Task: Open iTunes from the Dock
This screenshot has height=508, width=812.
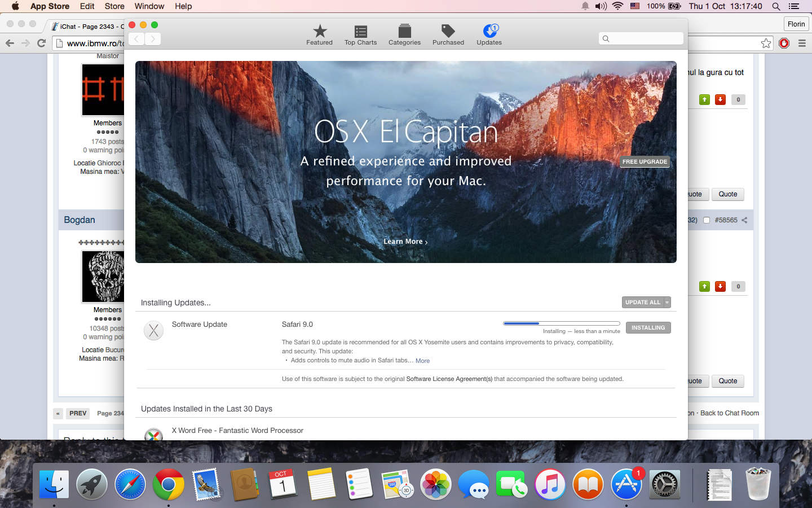Action: [550, 484]
